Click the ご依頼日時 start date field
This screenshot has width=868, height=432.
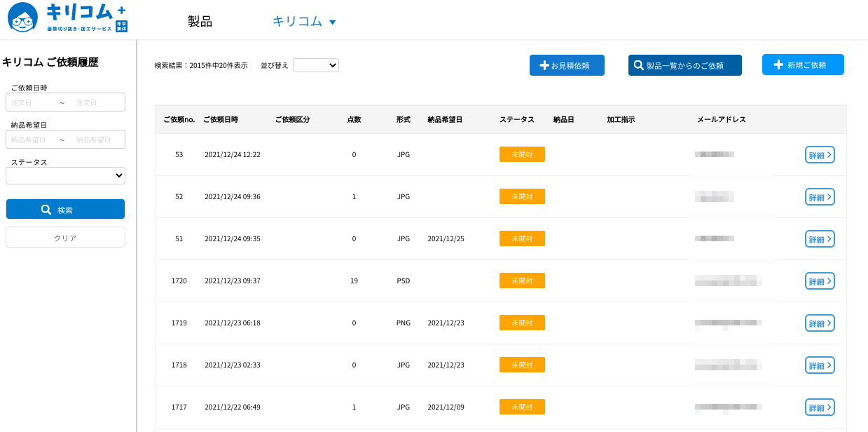coord(32,102)
